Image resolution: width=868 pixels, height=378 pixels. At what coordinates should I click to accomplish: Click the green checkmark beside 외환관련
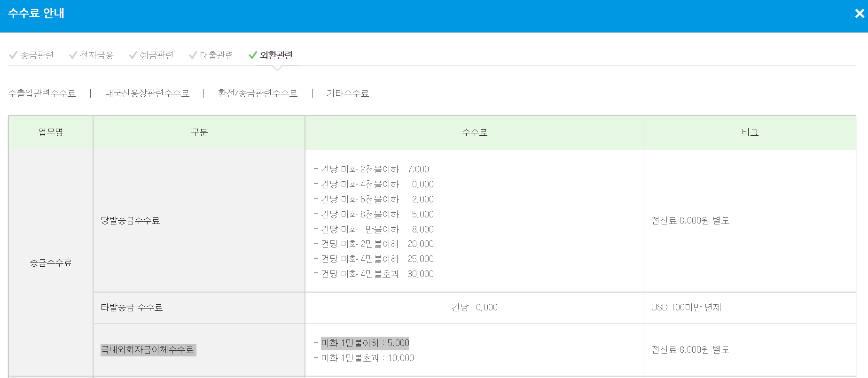(252, 55)
